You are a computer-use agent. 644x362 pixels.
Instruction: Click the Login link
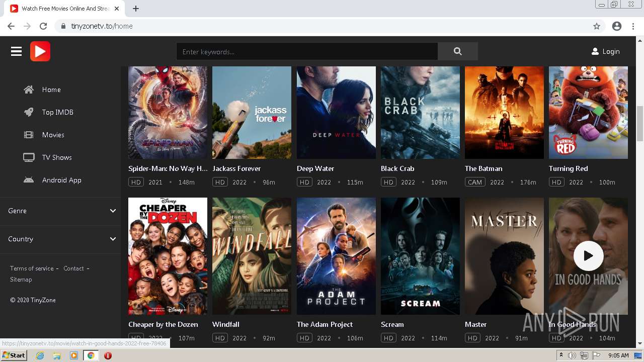point(611,51)
